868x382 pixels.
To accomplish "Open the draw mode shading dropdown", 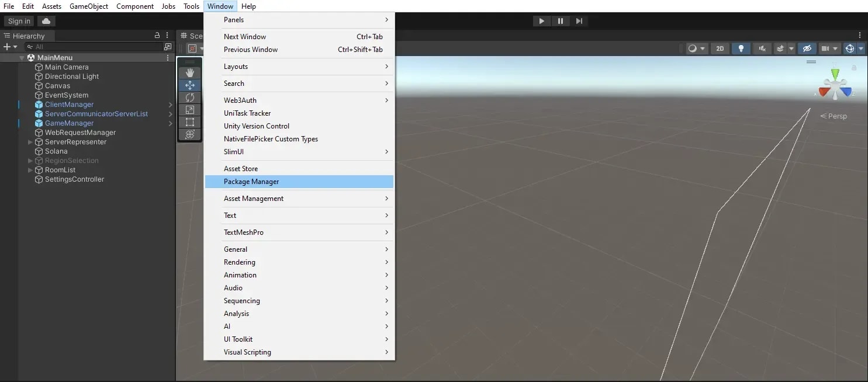I will tap(697, 48).
